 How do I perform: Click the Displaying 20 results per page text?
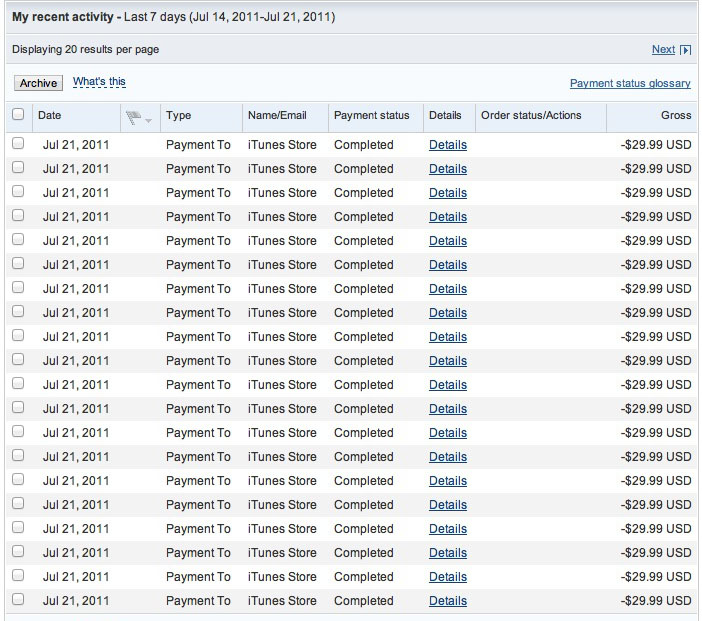click(x=86, y=49)
